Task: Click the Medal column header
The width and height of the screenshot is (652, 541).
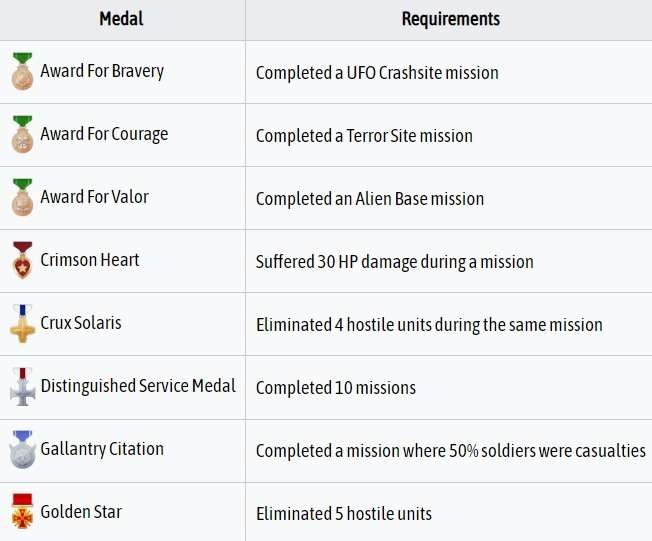Action: pos(121,19)
